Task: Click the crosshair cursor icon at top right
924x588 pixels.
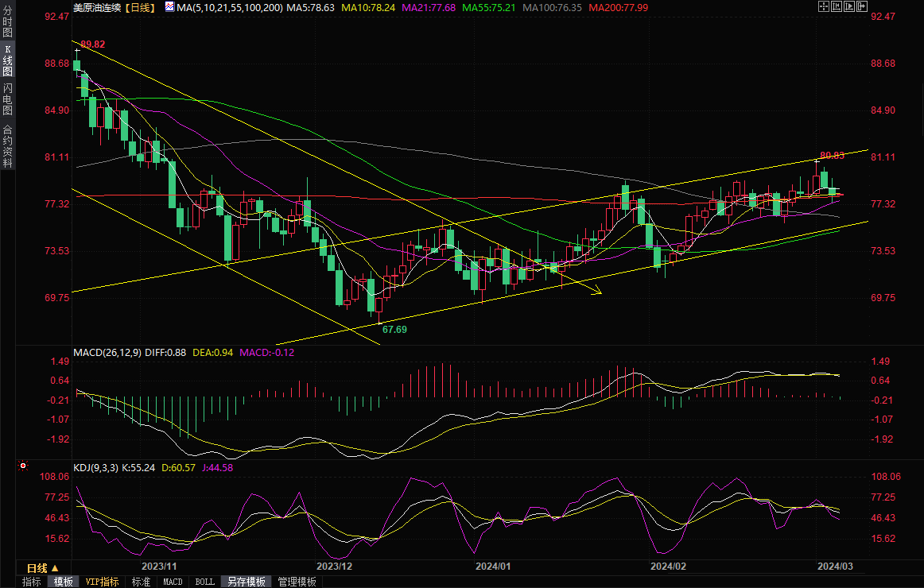Action: coord(823,6)
